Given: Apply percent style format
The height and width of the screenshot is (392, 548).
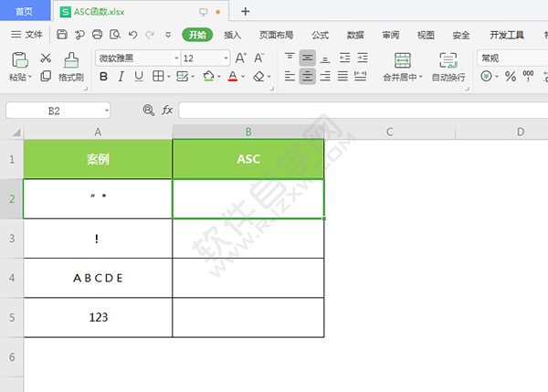Looking at the screenshot, I should coord(511,76).
